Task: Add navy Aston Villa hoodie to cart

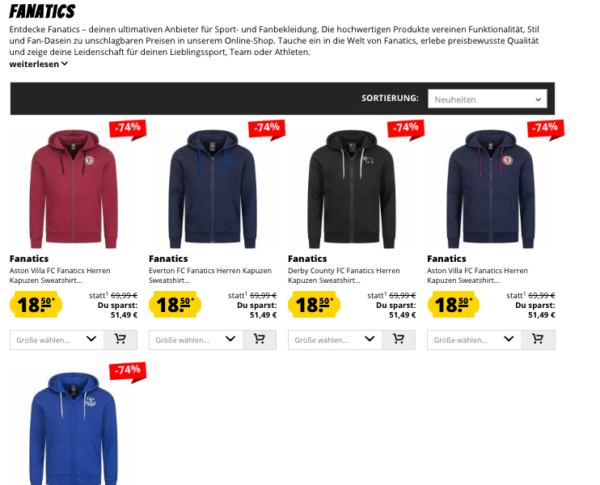Action: [538, 339]
